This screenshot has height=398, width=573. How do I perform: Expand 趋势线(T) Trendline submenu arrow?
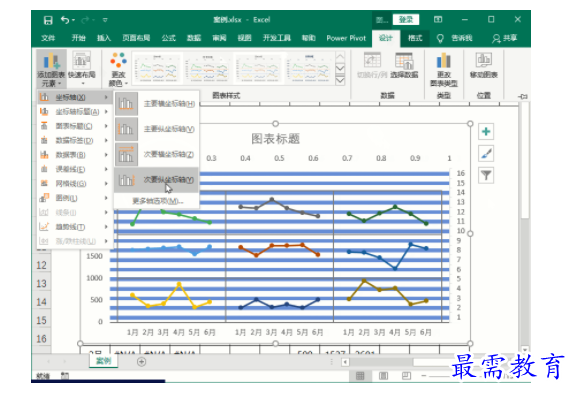pyautogui.click(x=106, y=227)
